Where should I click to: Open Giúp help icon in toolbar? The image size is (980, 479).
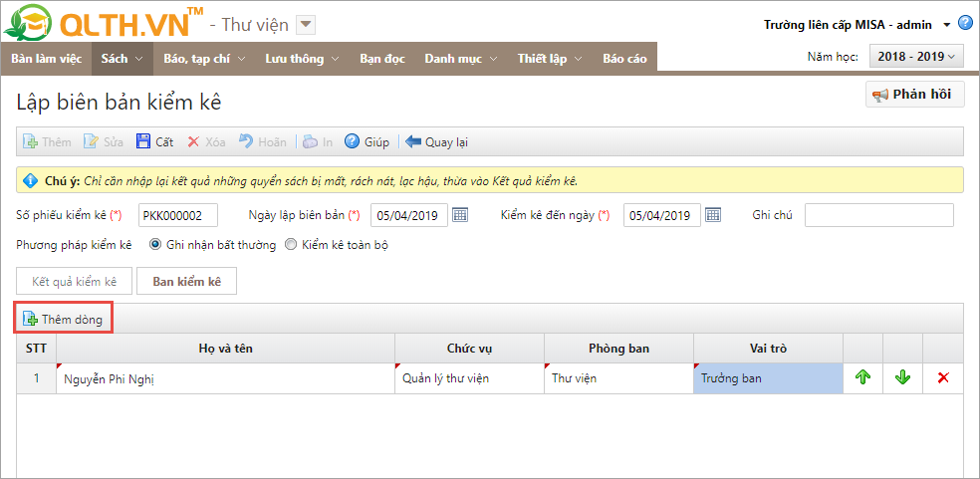pos(353,142)
